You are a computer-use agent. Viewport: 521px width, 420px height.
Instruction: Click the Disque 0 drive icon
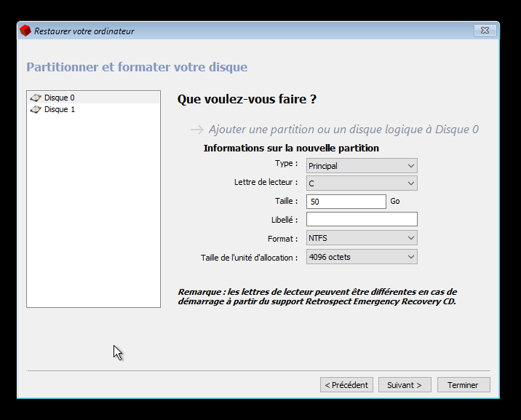pos(35,98)
